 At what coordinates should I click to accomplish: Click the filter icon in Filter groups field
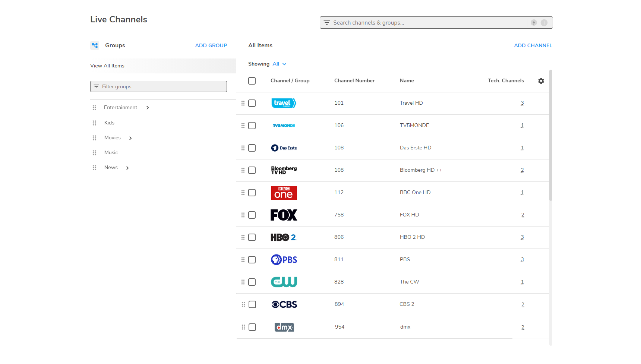pos(96,86)
